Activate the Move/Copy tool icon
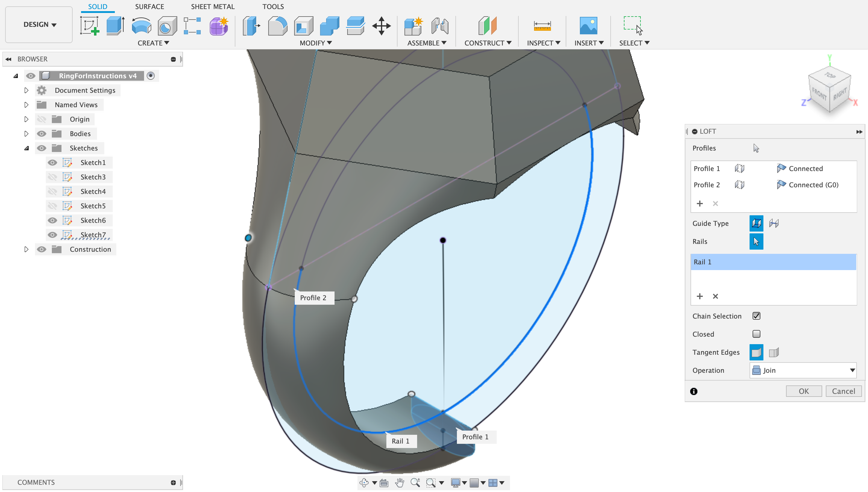Image resolution: width=868 pixels, height=492 pixels. (382, 26)
